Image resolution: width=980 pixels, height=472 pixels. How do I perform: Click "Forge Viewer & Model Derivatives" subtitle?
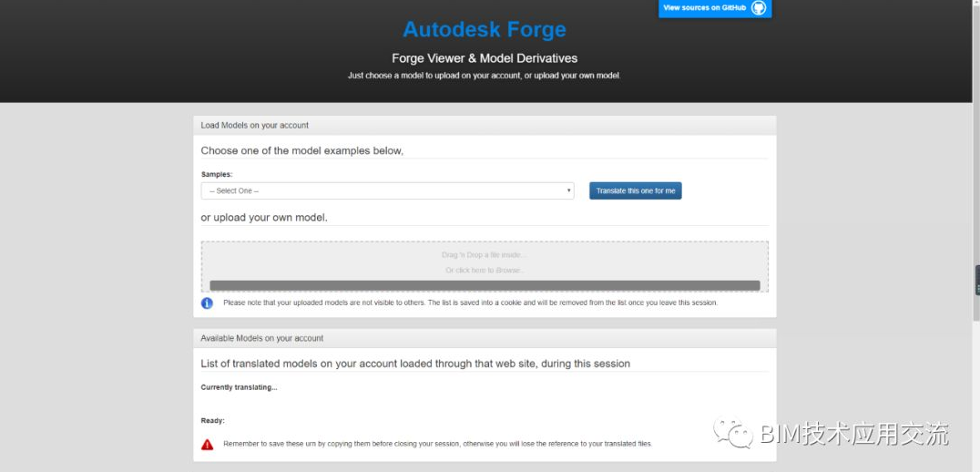(x=485, y=58)
